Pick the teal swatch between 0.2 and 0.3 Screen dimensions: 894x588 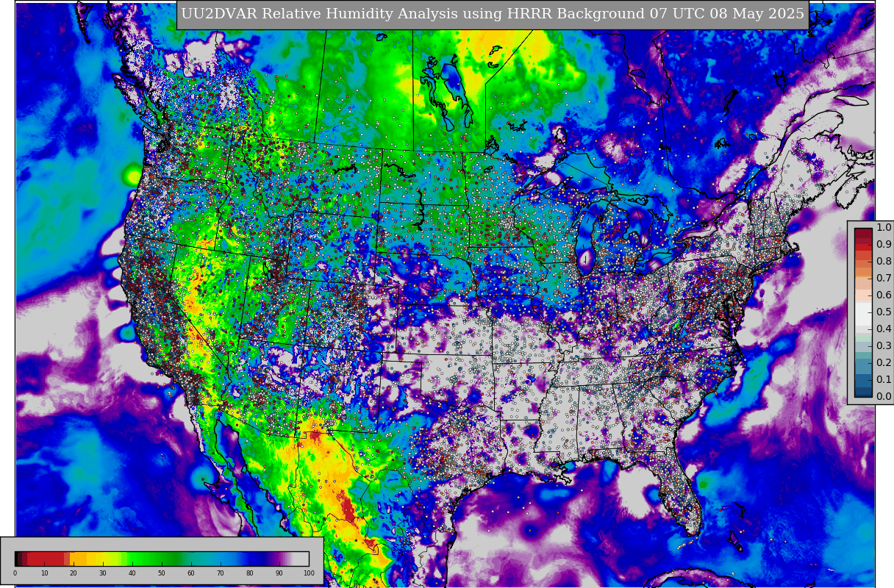864,355
